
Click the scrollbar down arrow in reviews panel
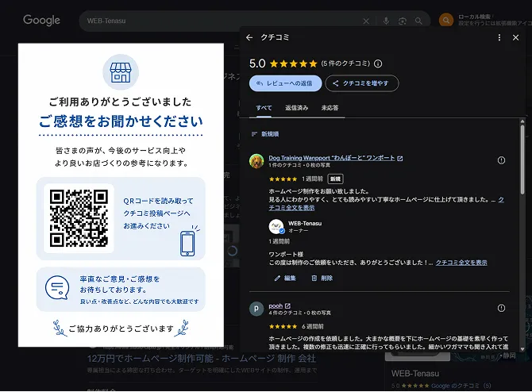(522, 349)
